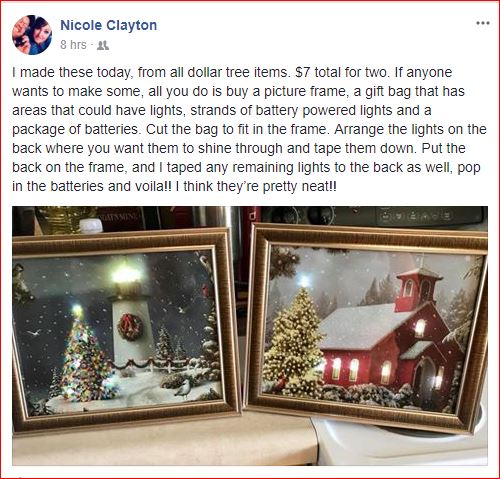Click the arched church doorway in the photo
500x479 pixels.
(423, 378)
